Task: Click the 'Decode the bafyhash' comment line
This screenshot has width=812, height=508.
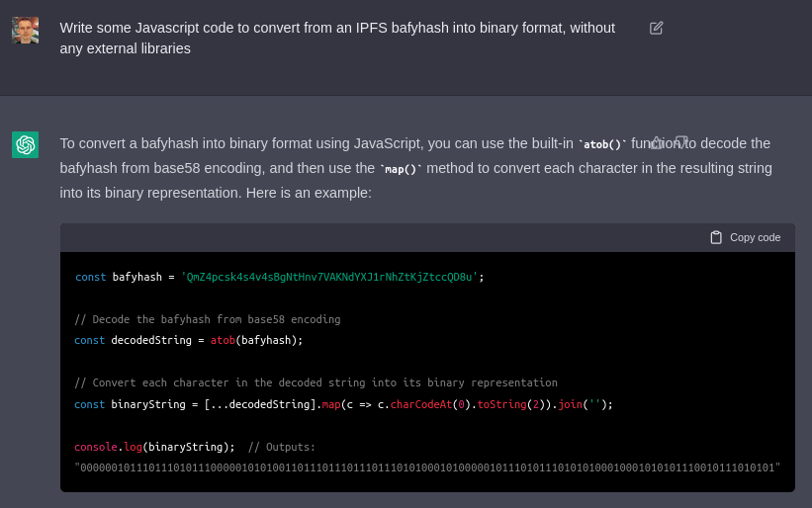Action: tap(208, 319)
